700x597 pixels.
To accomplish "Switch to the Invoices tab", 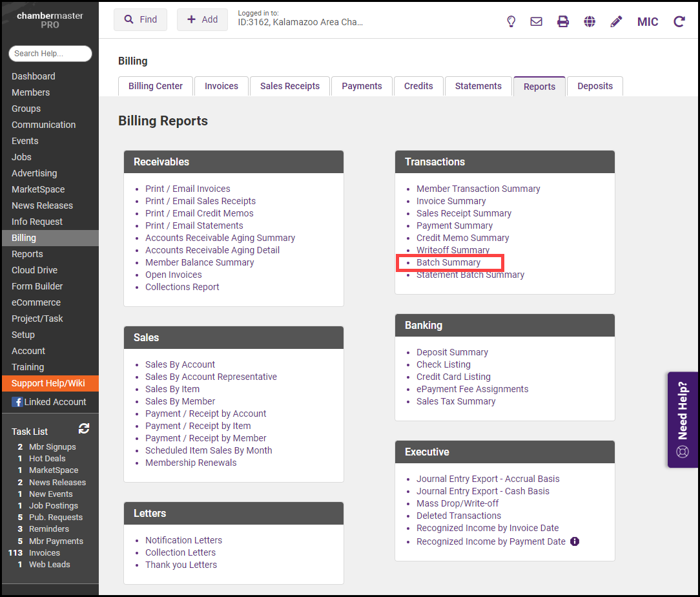I will (x=221, y=86).
